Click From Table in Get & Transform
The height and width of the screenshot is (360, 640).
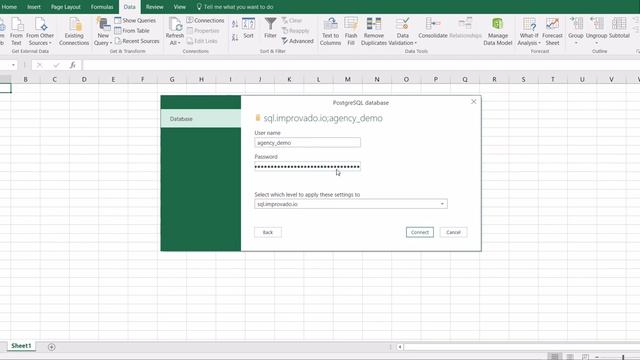click(x=132, y=31)
